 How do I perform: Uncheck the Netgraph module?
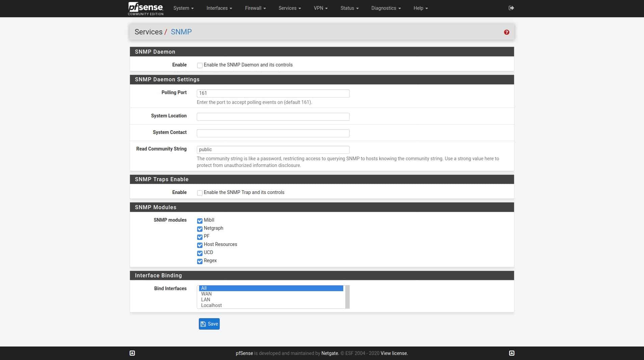[200, 229]
